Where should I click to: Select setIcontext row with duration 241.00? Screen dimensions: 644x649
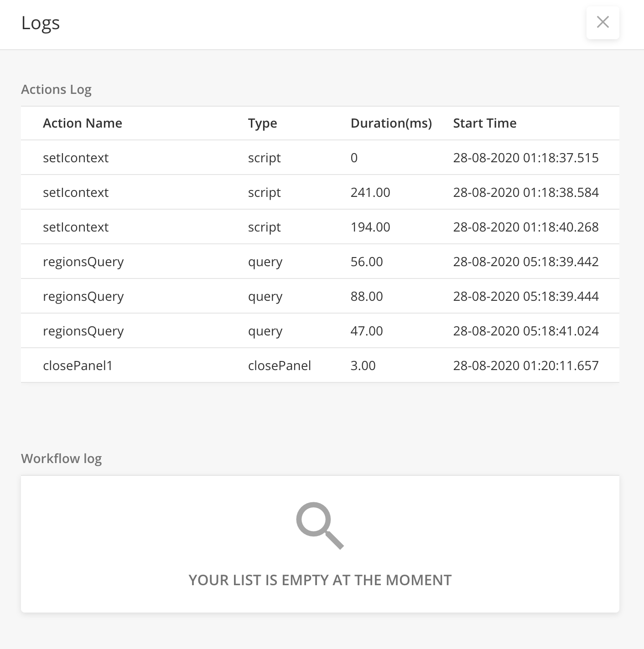coord(320,192)
